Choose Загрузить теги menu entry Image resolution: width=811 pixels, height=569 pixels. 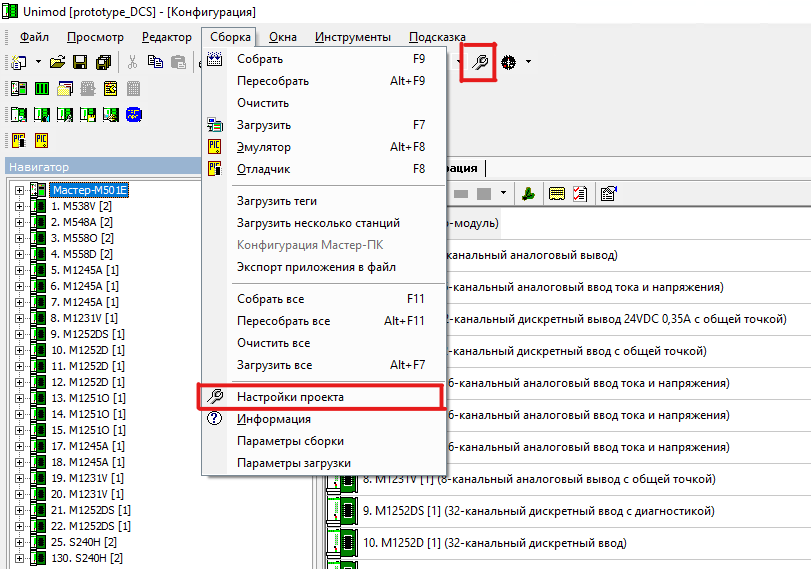[x=324, y=201]
